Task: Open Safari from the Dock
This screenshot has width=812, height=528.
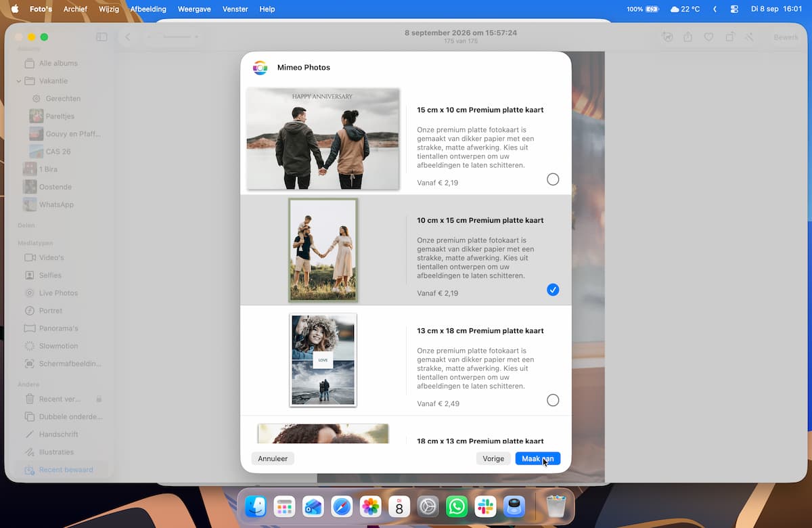Action: coord(342,506)
